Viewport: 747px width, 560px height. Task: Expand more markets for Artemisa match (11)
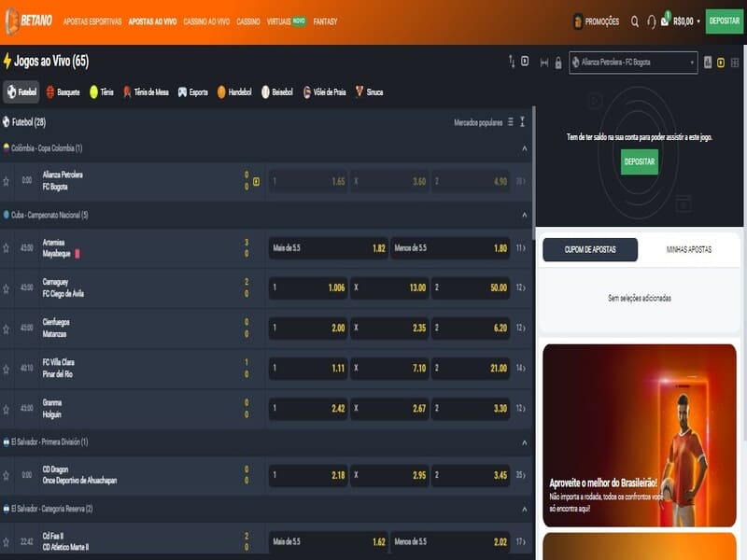[x=520, y=248]
